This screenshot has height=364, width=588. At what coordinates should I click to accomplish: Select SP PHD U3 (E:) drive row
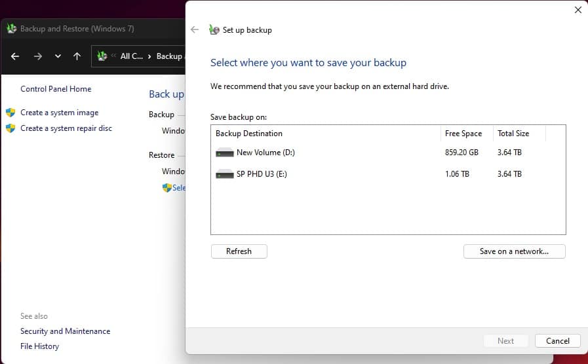(388, 173)
